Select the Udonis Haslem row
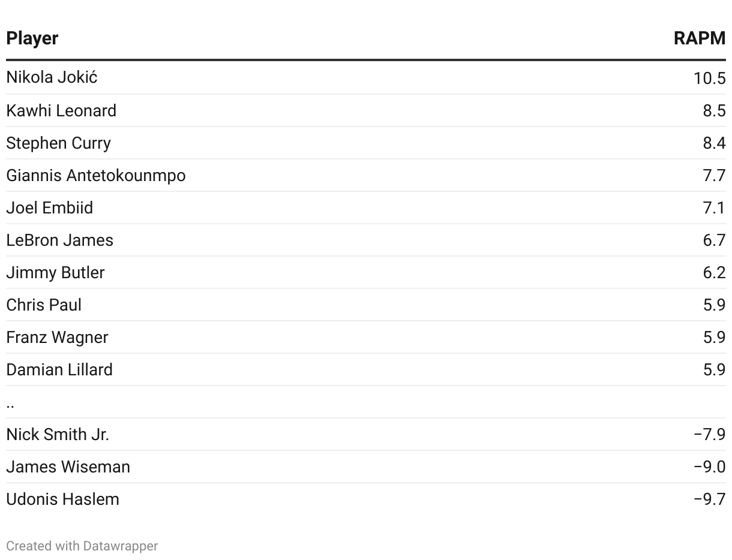This screenshot has height=560, width=732. [x=366, y=499]
